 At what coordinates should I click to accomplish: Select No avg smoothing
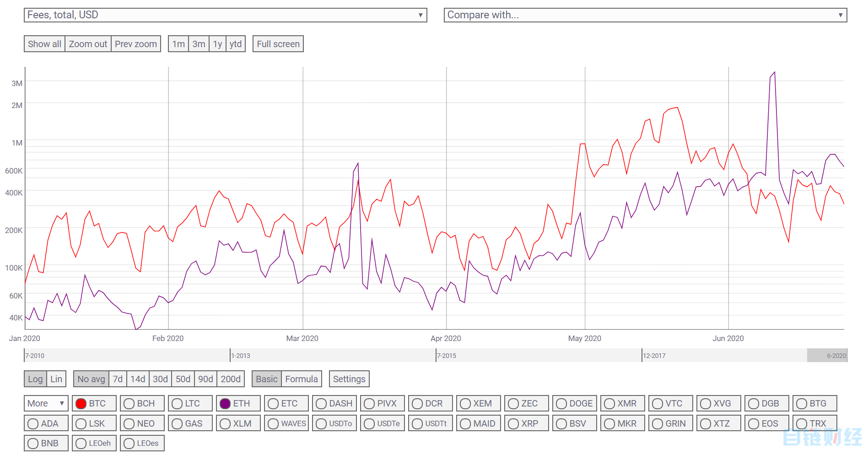click(91, 379)
